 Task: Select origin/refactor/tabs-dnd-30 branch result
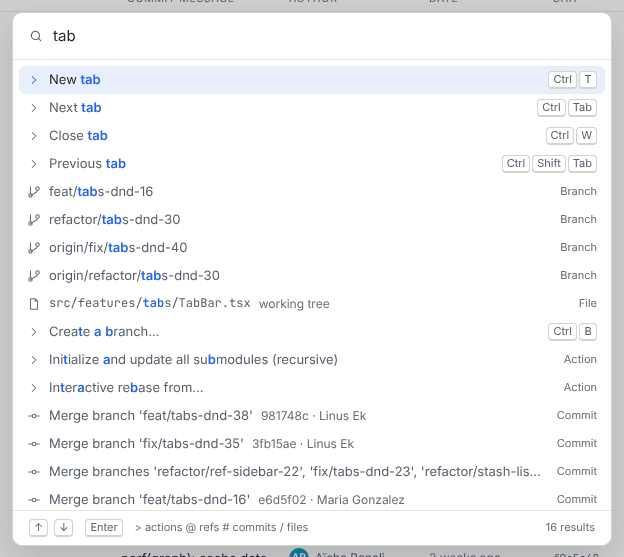click(312, 276)
